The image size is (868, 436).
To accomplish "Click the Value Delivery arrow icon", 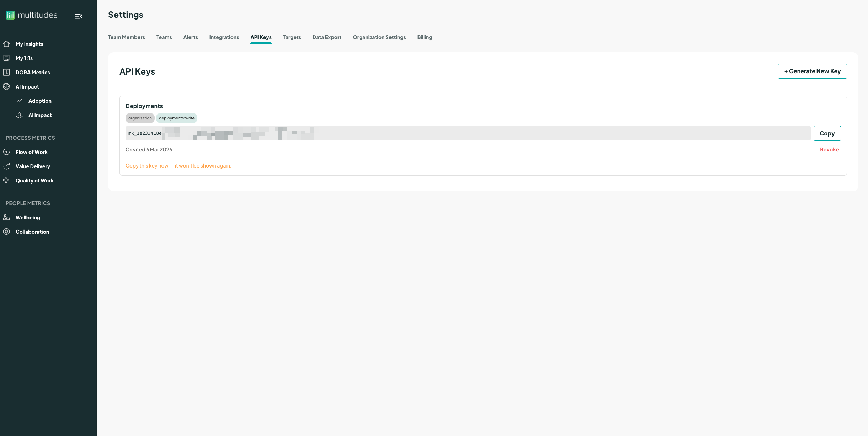I will 6,166.
